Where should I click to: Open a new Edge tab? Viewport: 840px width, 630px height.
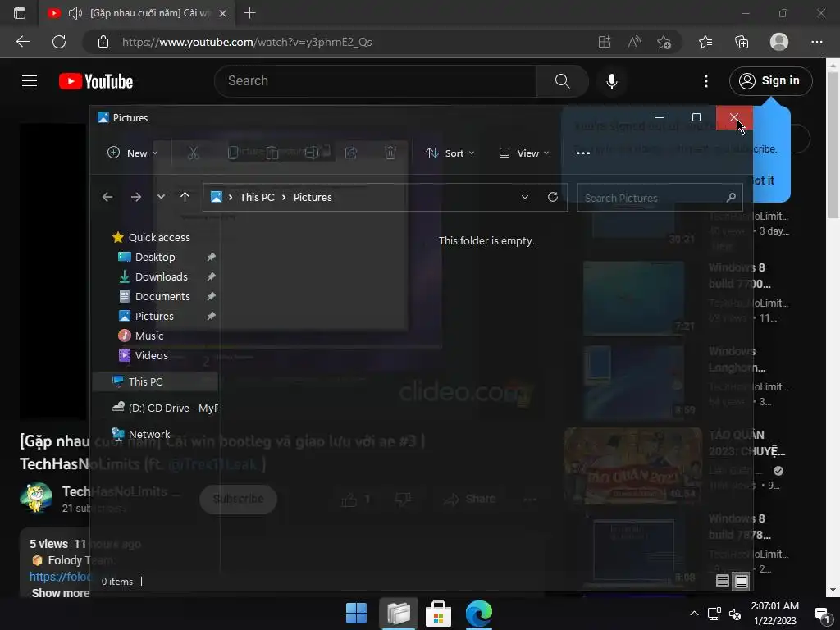(x=249, y=13)
